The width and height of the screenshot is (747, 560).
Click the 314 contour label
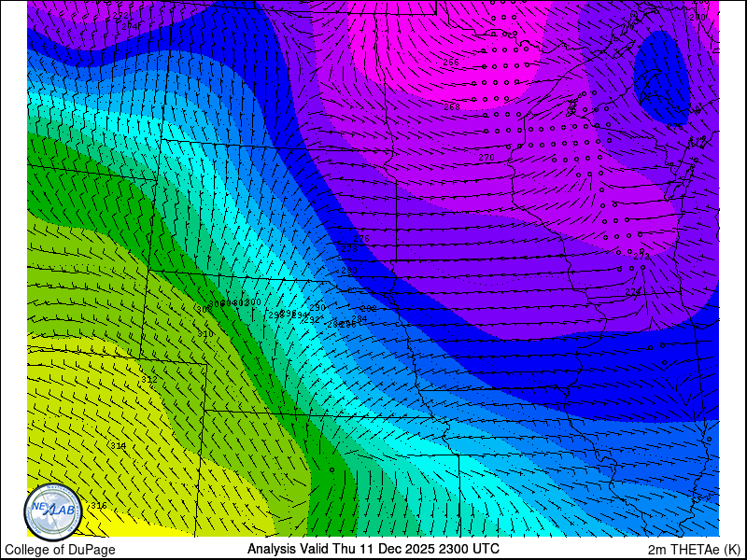(x=119, y=446)
